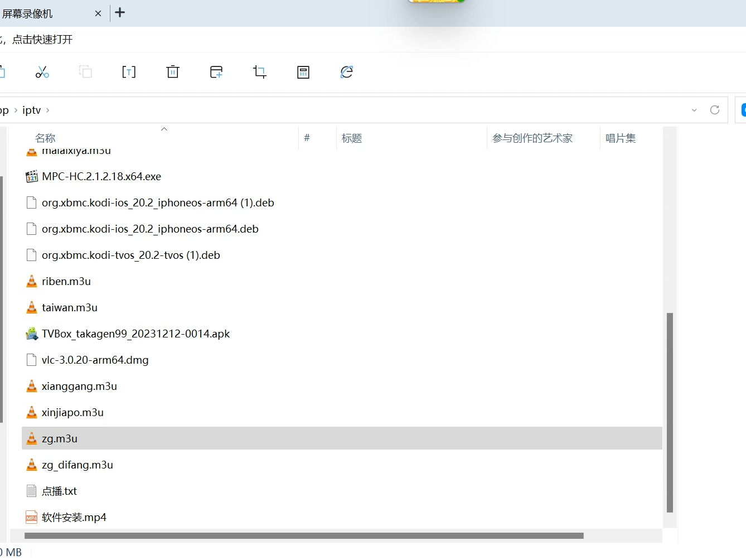Click the iptv breadcrumb folder

pyautogui.click(x=32, y=110)
